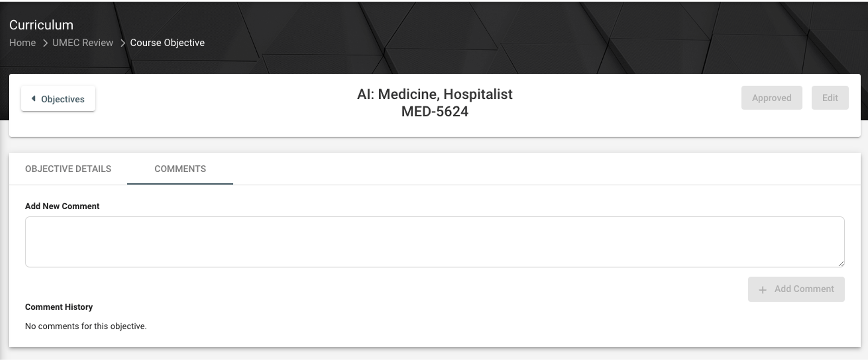Focus the Add New Comment text box

click(435, 242)
